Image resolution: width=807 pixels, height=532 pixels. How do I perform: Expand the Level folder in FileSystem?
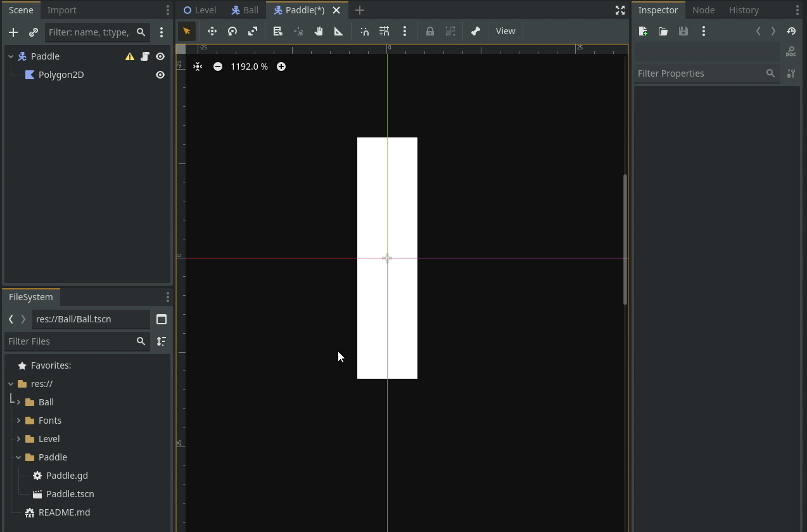pyautogui.click(x=18, y=439)
